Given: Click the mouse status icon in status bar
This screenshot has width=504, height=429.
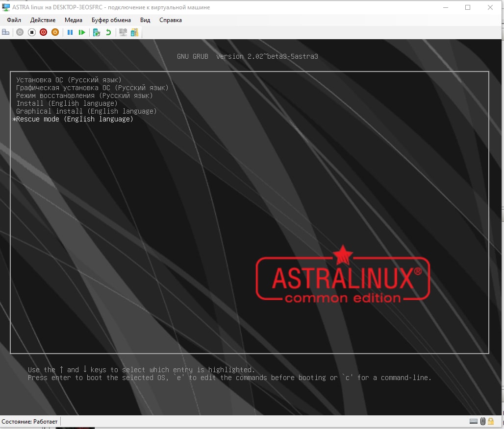Looking at the screenshot, I should point(483,421).
